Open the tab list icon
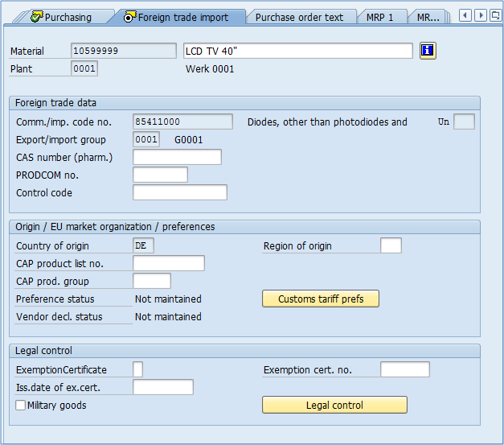 pos(495,15)
